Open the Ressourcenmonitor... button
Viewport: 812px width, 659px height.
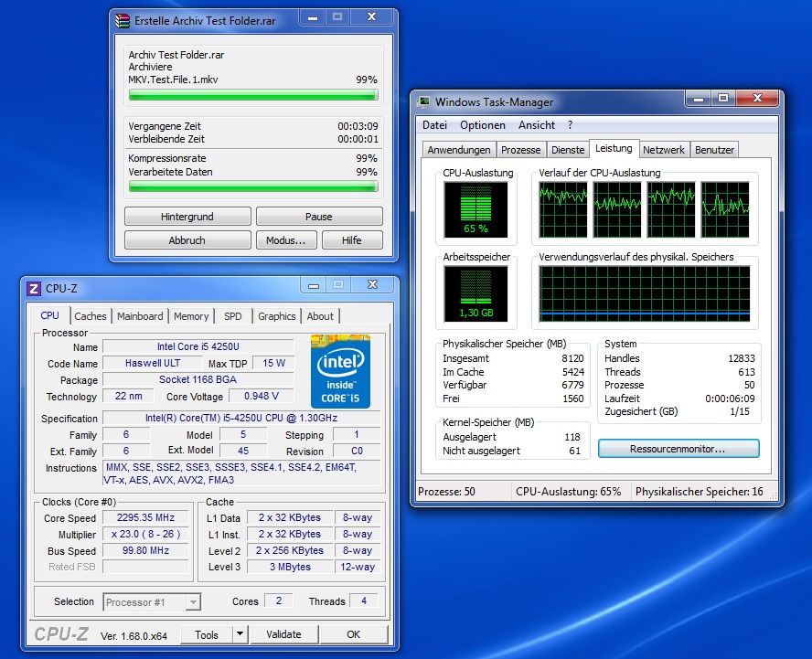coord(678,448)
